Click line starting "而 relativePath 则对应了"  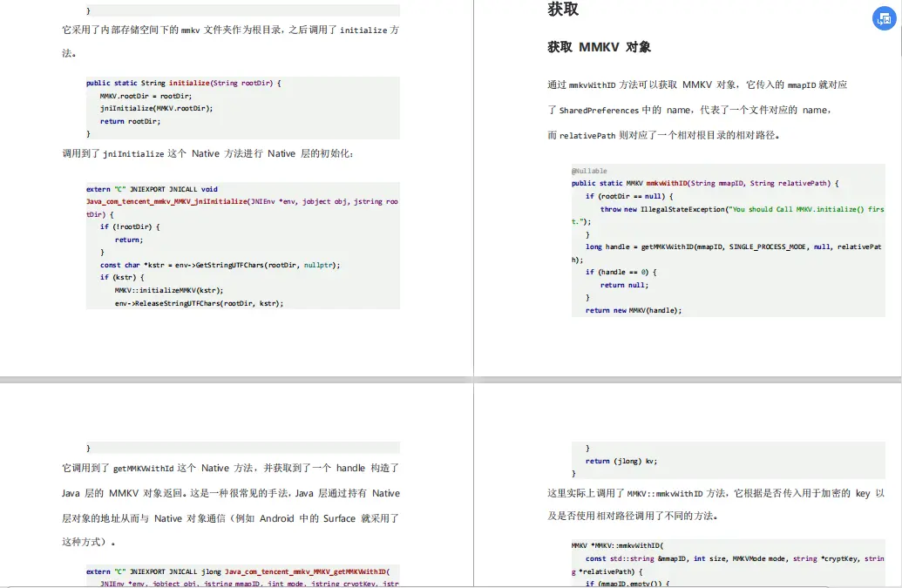point(663,135)
